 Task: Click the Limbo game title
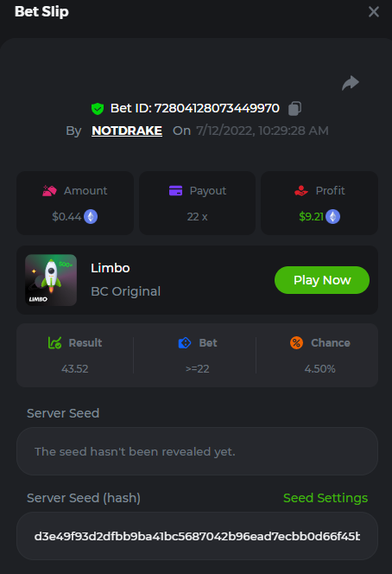click(111, 268)
